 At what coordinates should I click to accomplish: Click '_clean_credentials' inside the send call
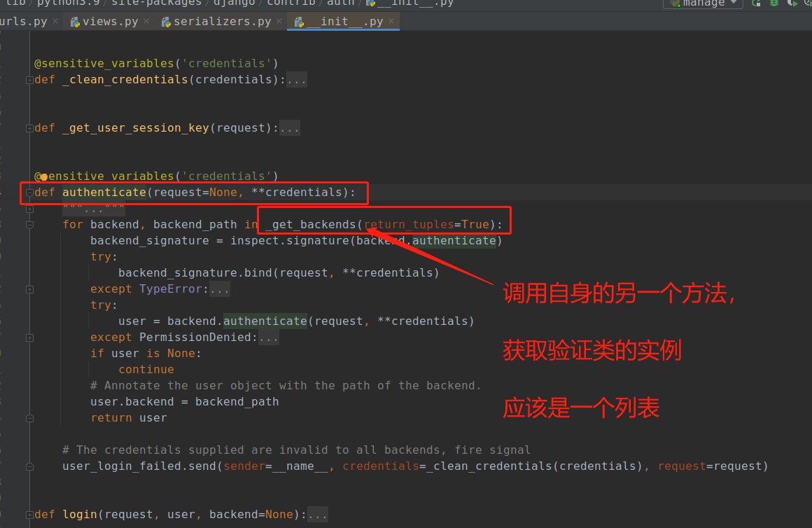[489, 466]
